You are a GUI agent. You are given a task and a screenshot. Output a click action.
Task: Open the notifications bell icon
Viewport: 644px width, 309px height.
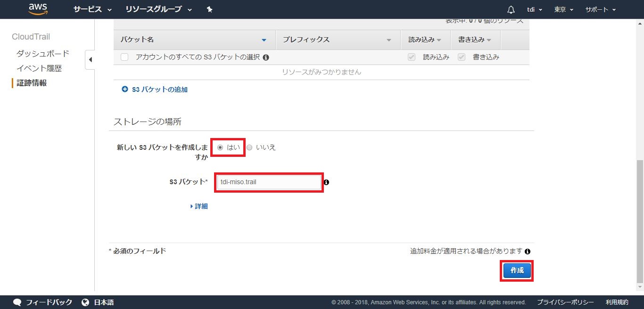click(511, 10)
